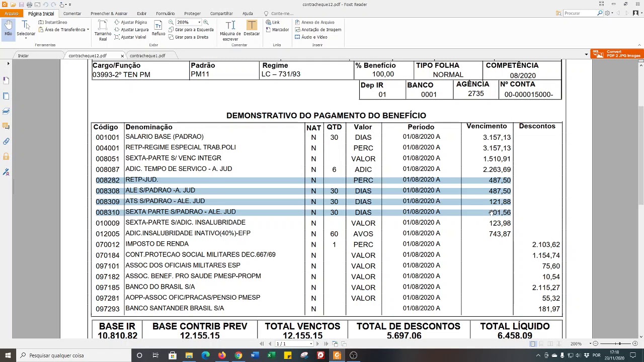Open Firefox from the Windows taskbar
This screenshot has width=644, height=362.
pos(222,355)
